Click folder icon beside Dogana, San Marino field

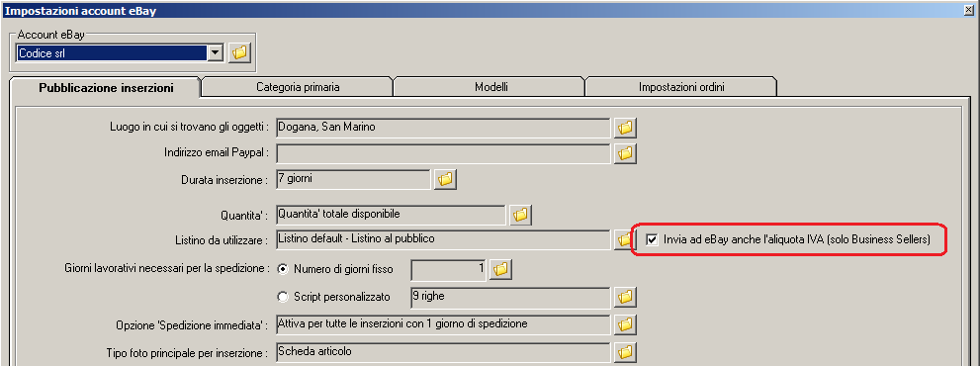tap(625, 128)
